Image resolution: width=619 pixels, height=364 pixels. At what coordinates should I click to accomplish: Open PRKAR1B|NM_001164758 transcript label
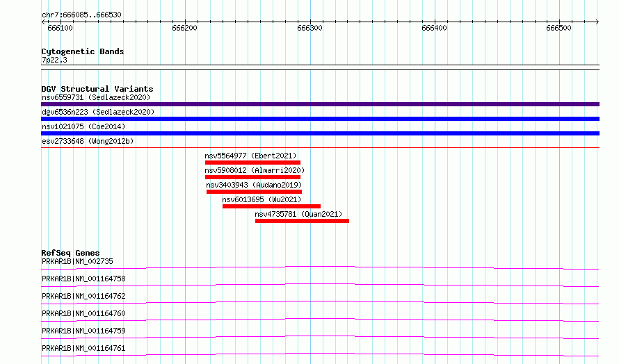pos(83,279)
